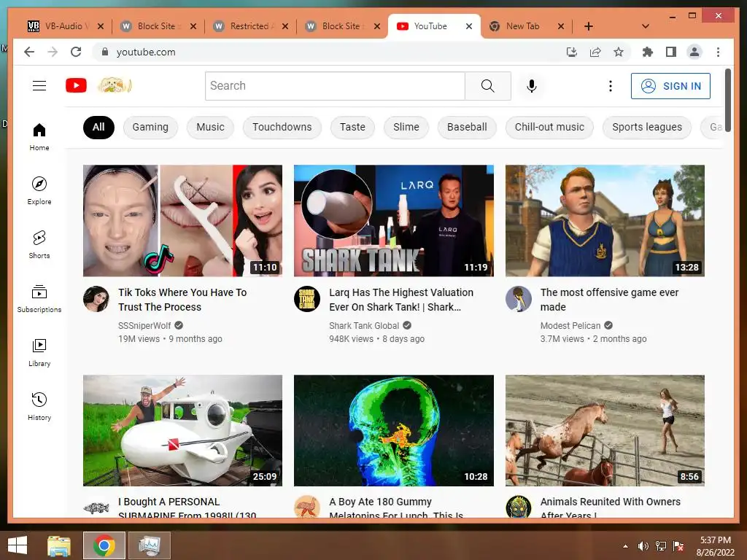Click the volume speaker tray icon

coord(643,546)
